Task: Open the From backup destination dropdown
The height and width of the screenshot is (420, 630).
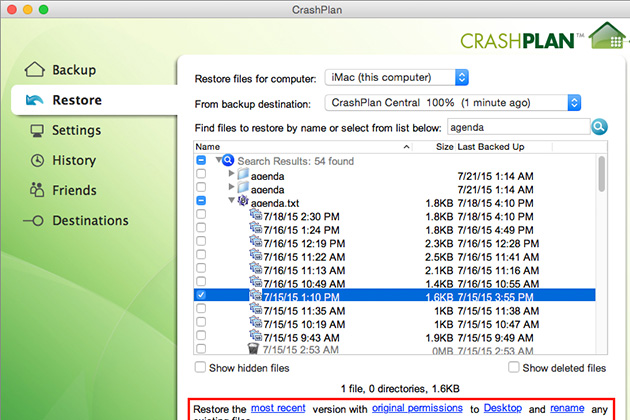Action: point(452,103)
